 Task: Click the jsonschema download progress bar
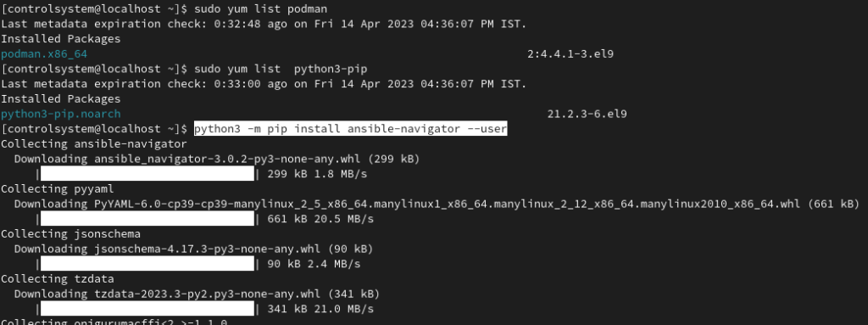[x=147, y=264]
